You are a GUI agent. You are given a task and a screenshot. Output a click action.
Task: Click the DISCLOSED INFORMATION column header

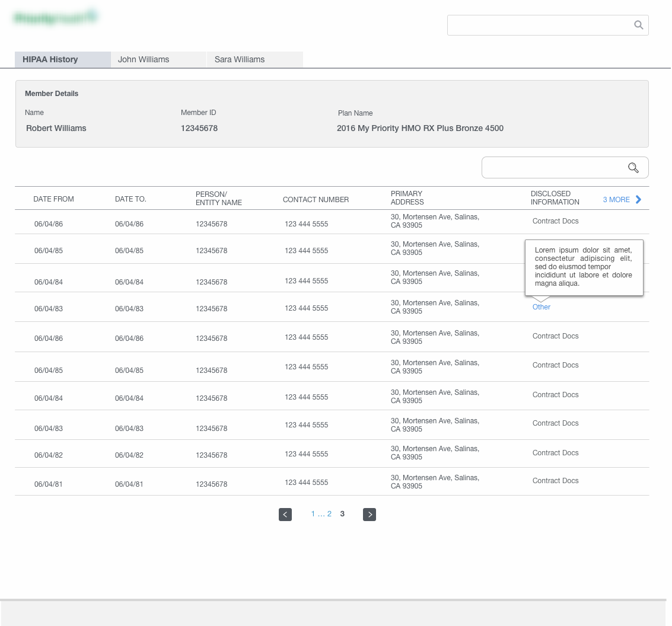[555, 198]
